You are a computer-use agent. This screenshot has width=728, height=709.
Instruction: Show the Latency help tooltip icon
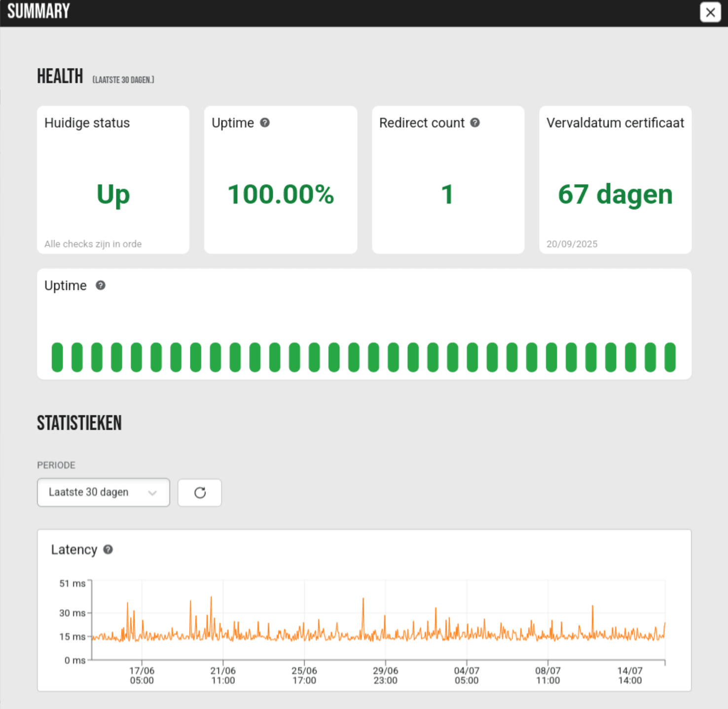[108, 549]
